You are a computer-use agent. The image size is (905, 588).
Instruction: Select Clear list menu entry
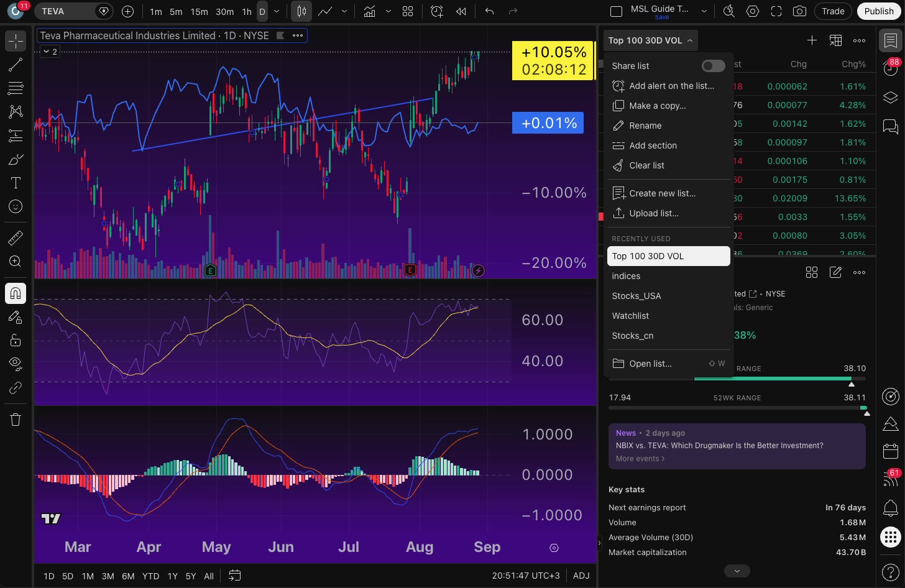click(668, 165)
